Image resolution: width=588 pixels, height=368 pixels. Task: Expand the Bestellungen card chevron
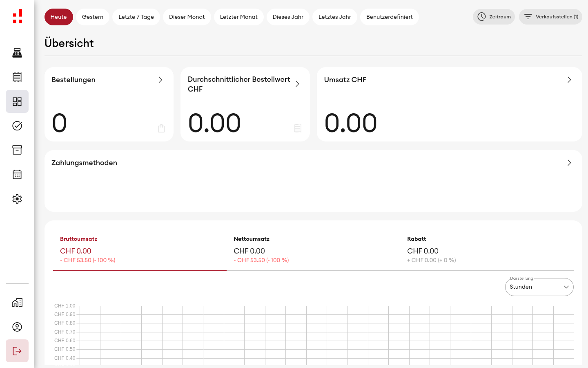pos(160,80)
